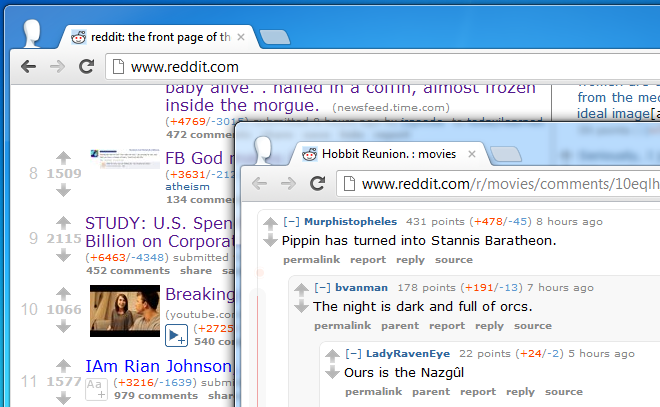Reply to Murphistopheles' comment
This screenshot has height=407, width=660.
[x=410, y=260]
